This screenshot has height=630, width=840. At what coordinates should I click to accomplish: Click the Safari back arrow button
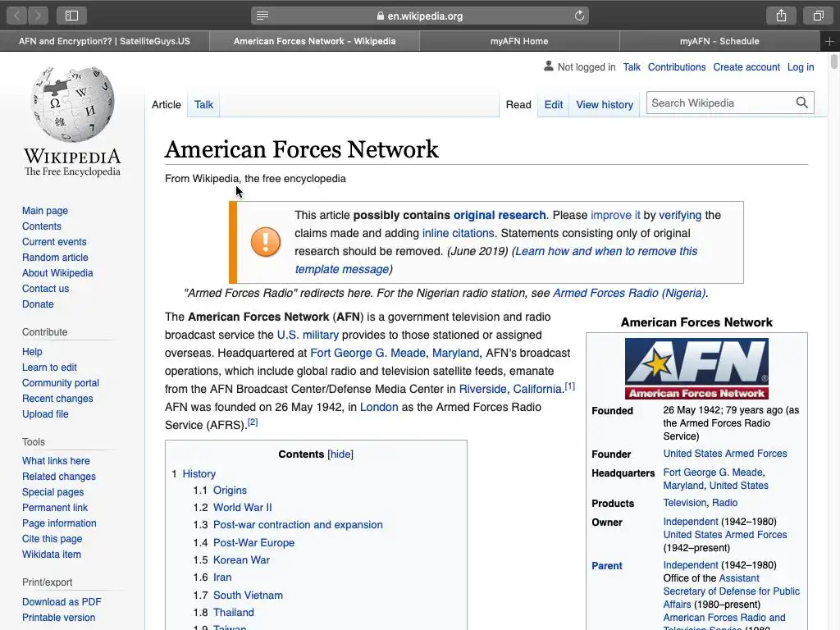point(16,16)
